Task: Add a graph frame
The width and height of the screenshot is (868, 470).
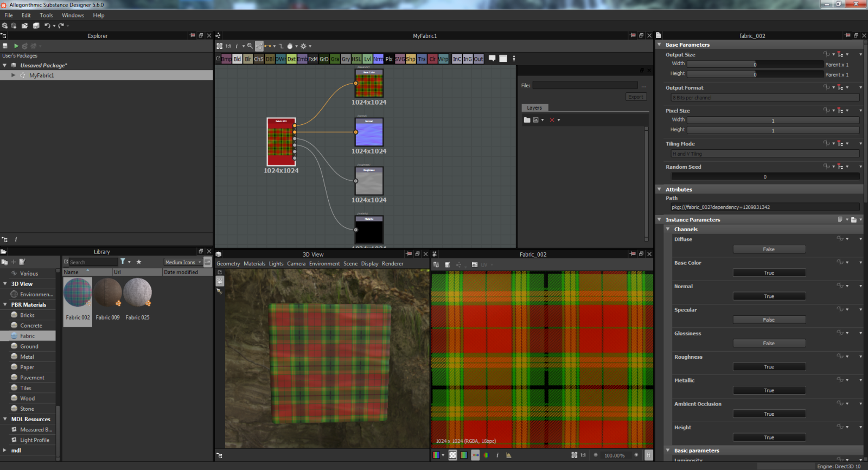Action: pyautogui.click(x=503, y=58)
